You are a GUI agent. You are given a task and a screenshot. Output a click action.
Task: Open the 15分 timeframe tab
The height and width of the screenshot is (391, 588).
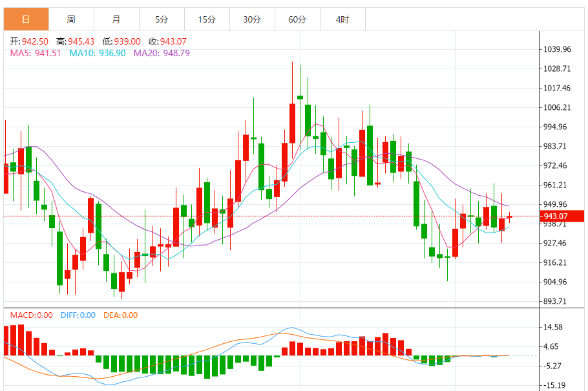tap(207, 19)
